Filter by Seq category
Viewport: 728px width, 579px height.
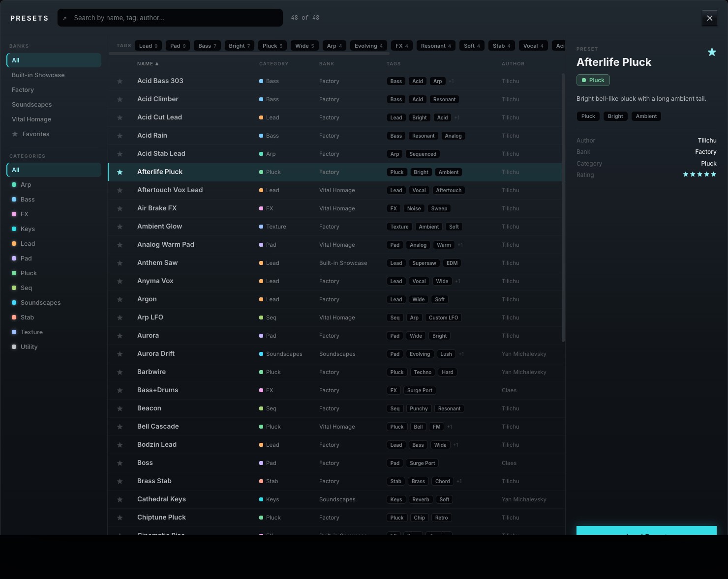[x=54, y=288]
